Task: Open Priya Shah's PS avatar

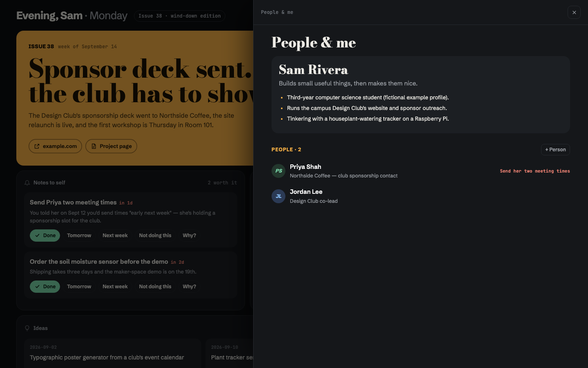Action: click(278, 171)
